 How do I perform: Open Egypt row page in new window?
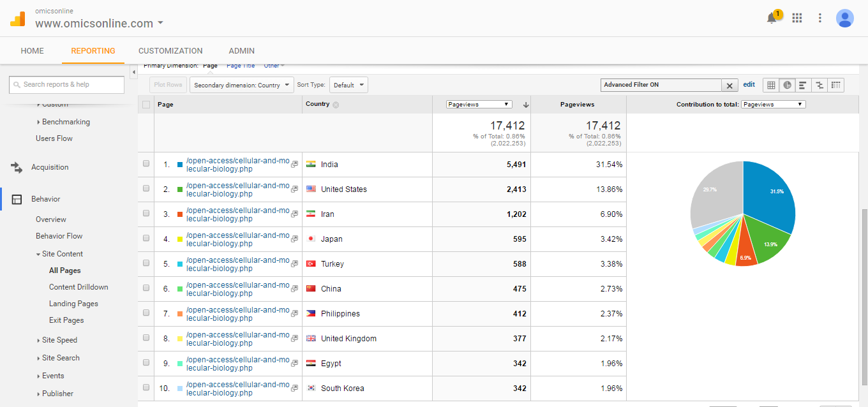point(294,364)
